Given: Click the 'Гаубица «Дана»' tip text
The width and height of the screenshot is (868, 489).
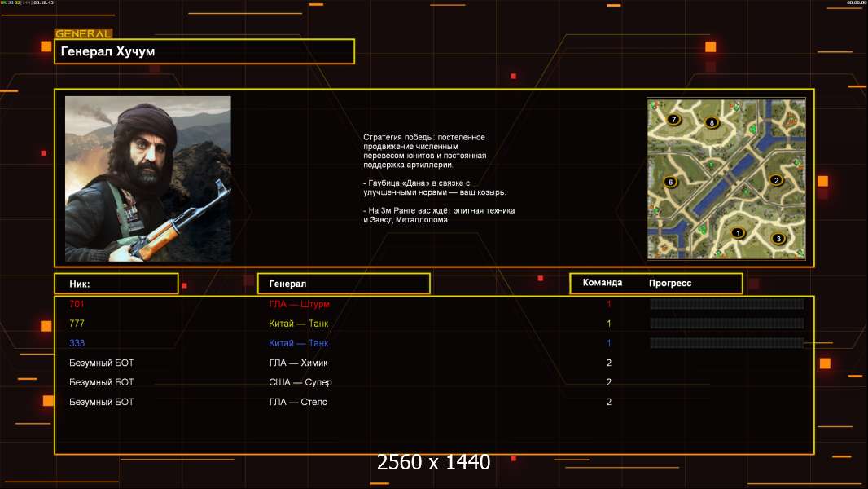Looking at the screenshot, I should 435,187.
